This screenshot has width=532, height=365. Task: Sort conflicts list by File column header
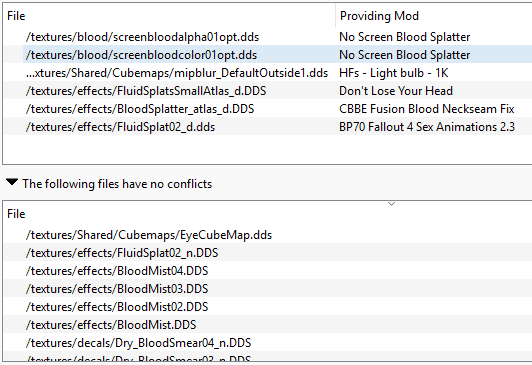click(x=16, y=16)
